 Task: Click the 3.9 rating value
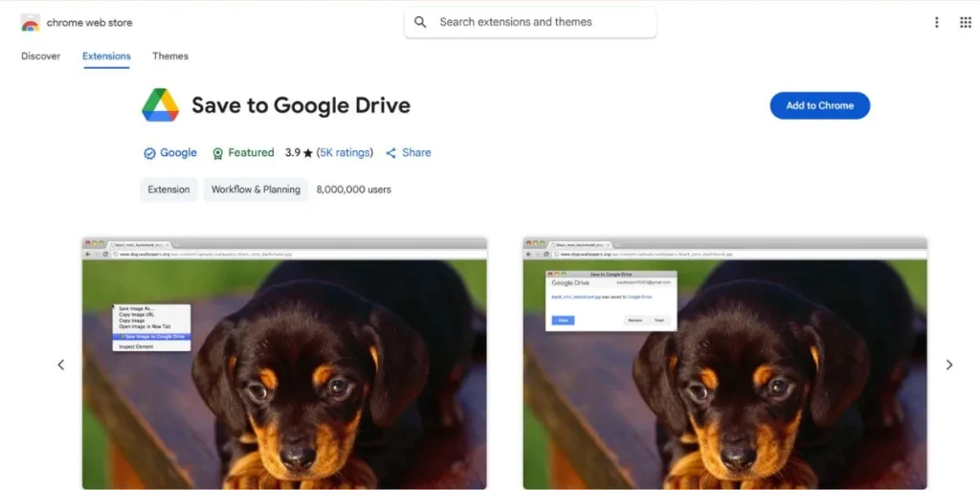click(x=293, y=152)
